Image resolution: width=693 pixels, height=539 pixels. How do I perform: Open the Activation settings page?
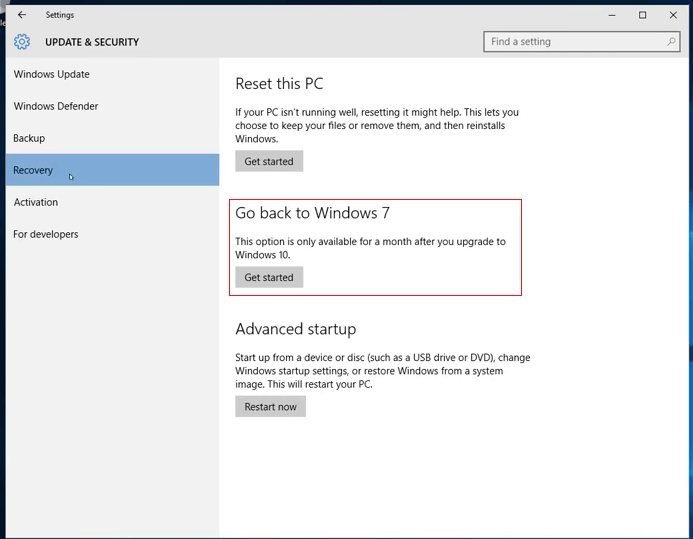tap(36, 202)
